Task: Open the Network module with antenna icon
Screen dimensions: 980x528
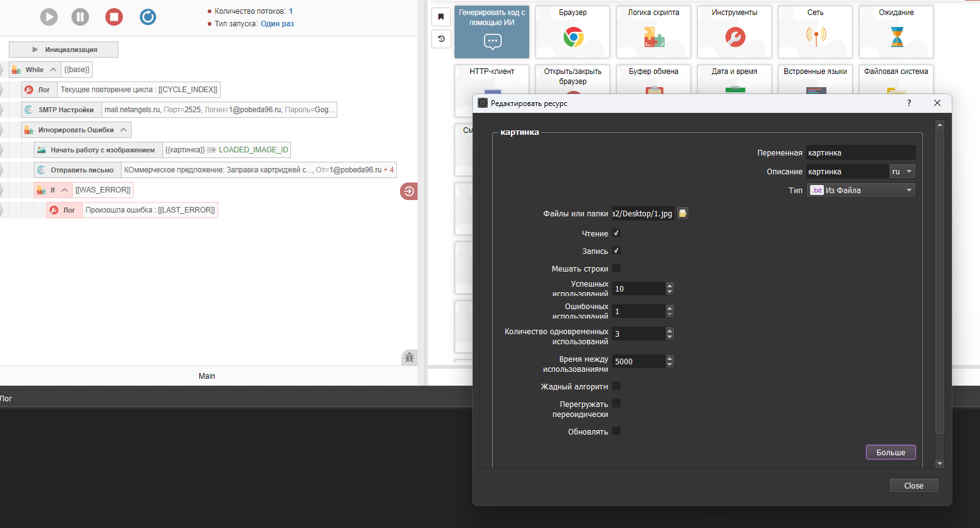Action: tap(815, 32)
